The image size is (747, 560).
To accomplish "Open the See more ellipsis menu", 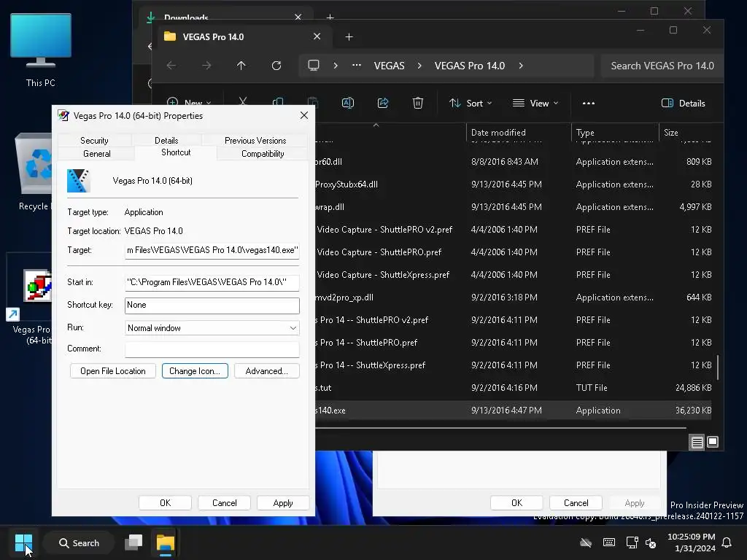I will pos(589,103).
